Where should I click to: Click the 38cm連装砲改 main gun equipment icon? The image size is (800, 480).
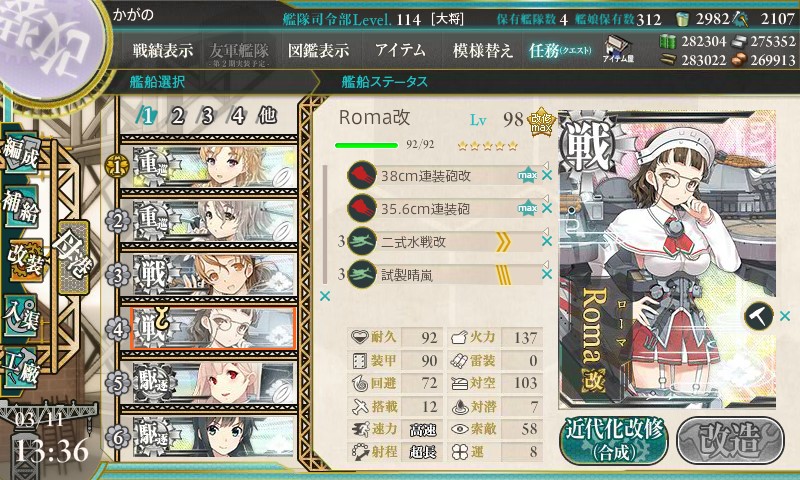tap(362, 175)
